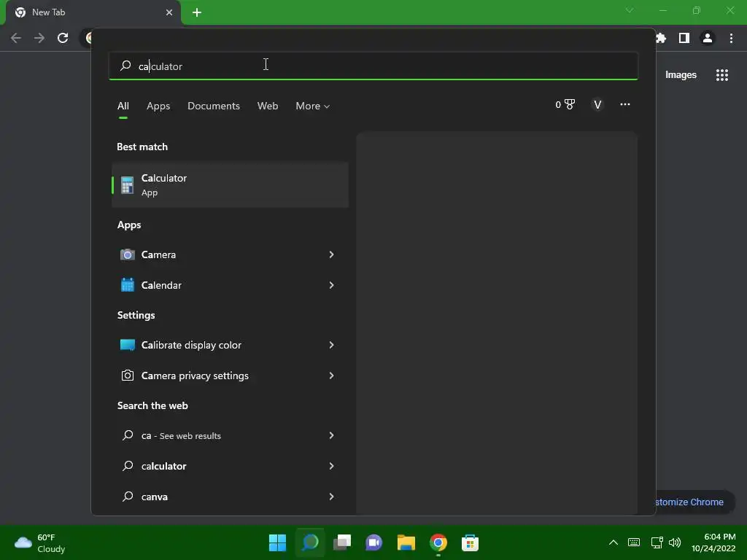Switch to Apps filter tab

tap(158, 106)
